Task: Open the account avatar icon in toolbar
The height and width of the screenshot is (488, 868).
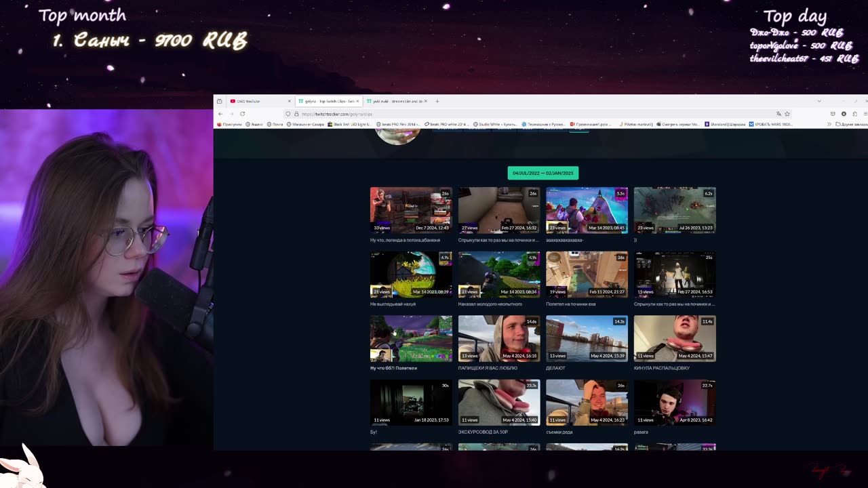Action: 844,114
